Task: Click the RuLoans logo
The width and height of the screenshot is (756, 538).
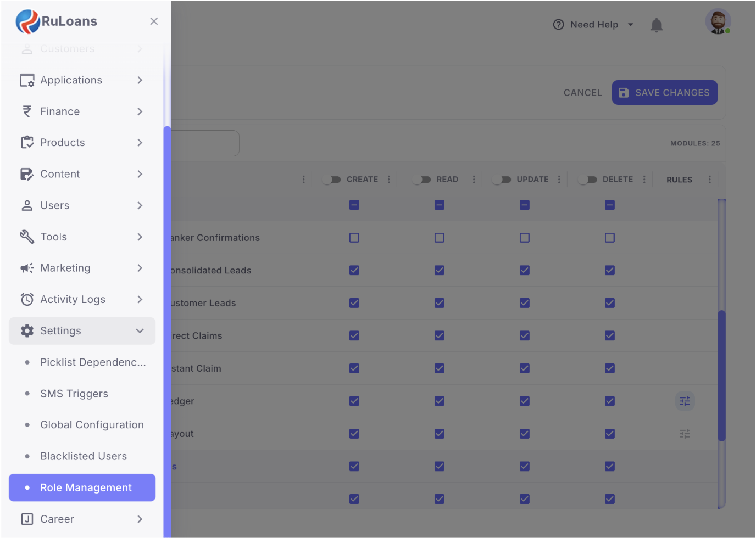Action: click(57, 21)
